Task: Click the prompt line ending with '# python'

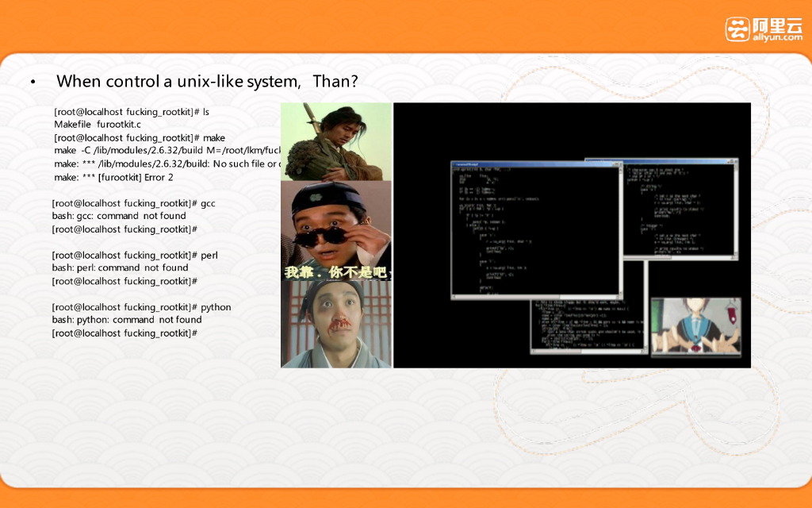Action: (141, 307)
